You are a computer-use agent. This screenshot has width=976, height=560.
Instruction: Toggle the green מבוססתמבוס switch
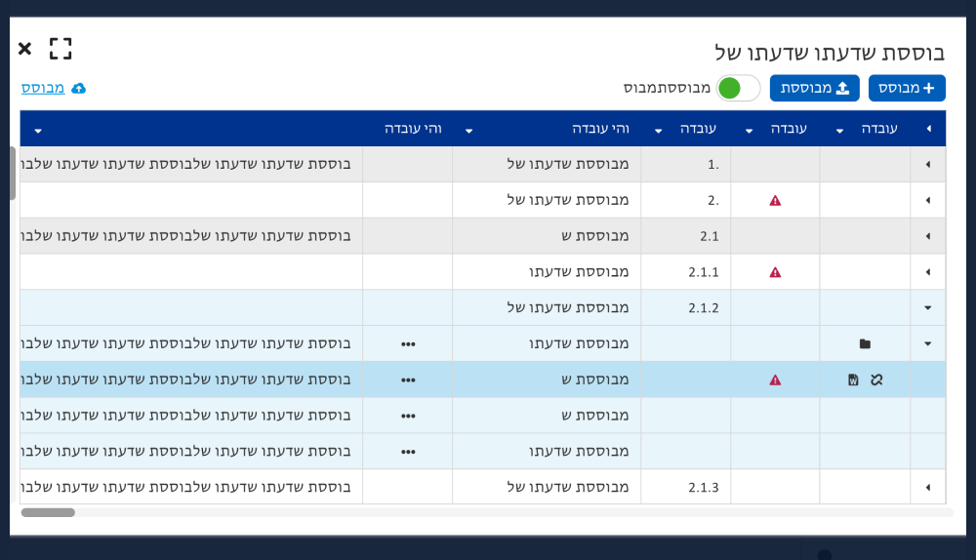tap(738, 88)
